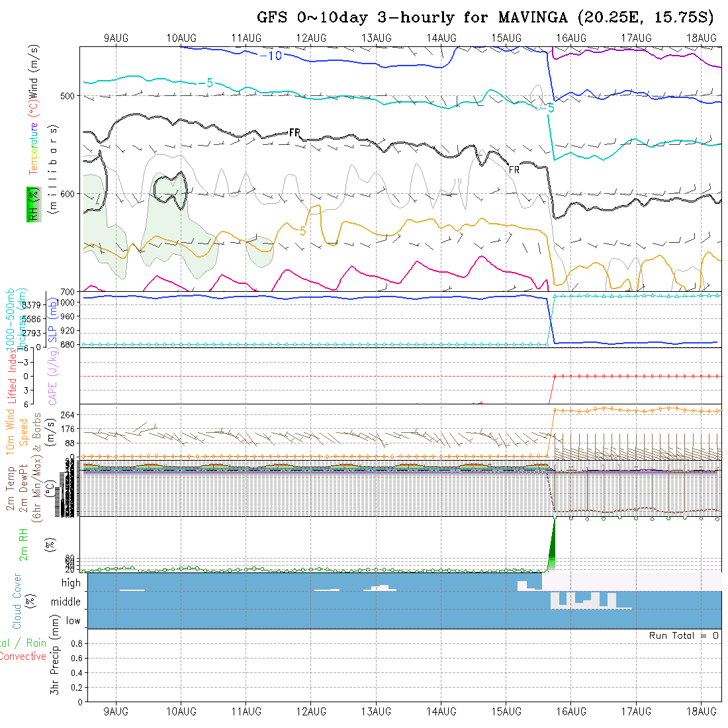Click the FR freezing-level label near 15AUG

click(x=514, y=170)
